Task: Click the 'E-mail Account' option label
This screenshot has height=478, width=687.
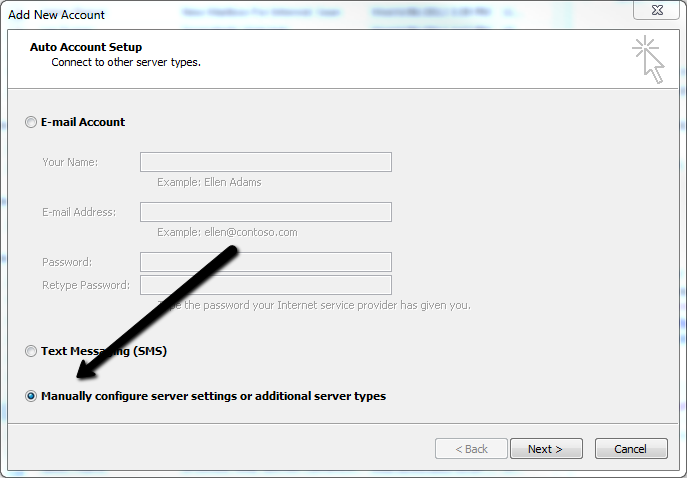Action: (x=83, y=122)
